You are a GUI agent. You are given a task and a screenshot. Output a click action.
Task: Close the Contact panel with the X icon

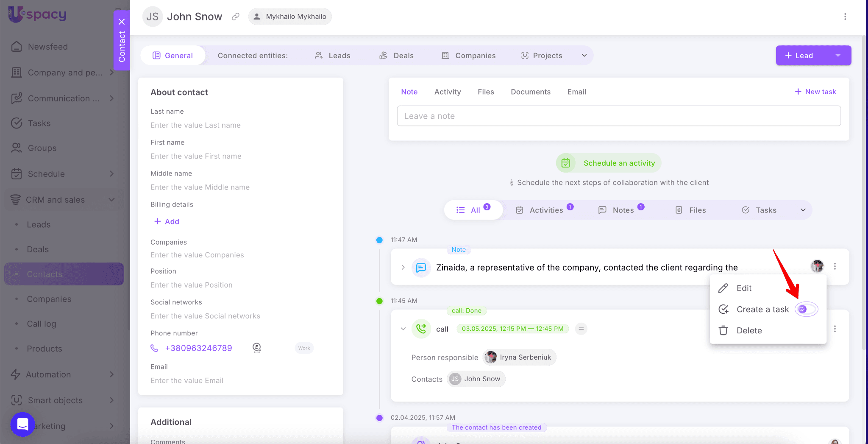(122, 22)
